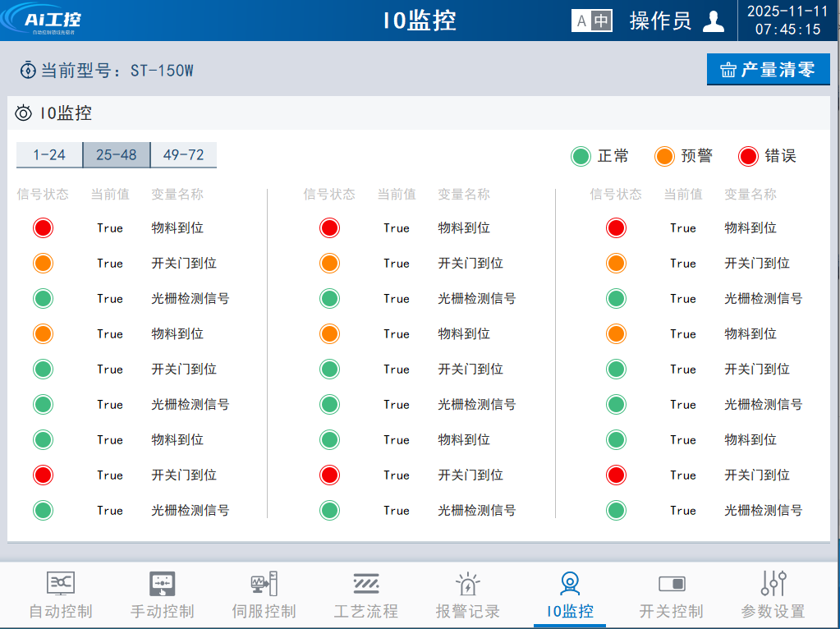Show the 49-72 signal range tab
The height and width of the screenshot is (629, 840).
(x=183, y=155)
